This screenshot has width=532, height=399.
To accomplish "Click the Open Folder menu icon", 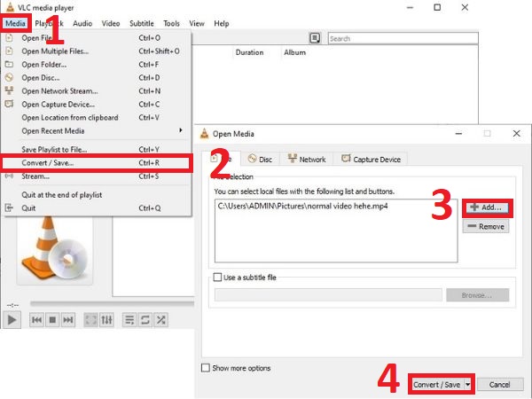I will [x=9, y=64].
